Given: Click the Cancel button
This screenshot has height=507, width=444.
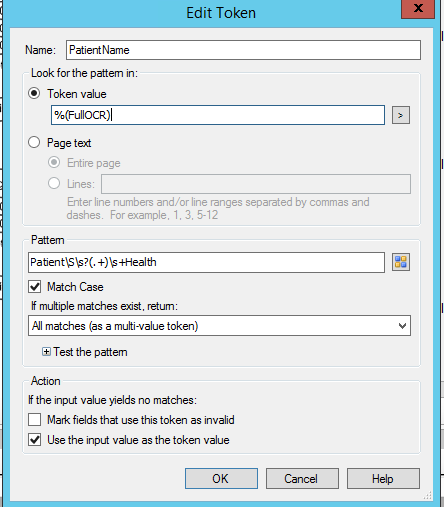Looking at the screenshot, I should click(x=302, y=479).
